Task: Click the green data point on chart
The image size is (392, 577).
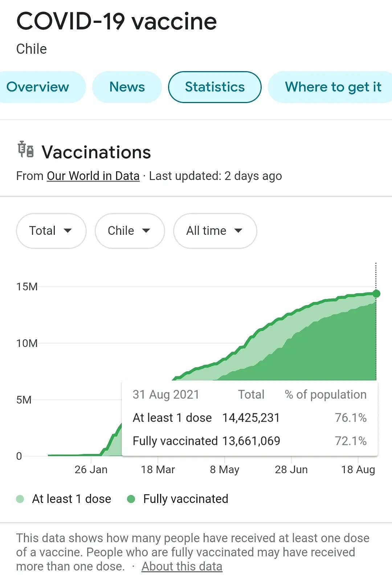Action: coord(376,294)
